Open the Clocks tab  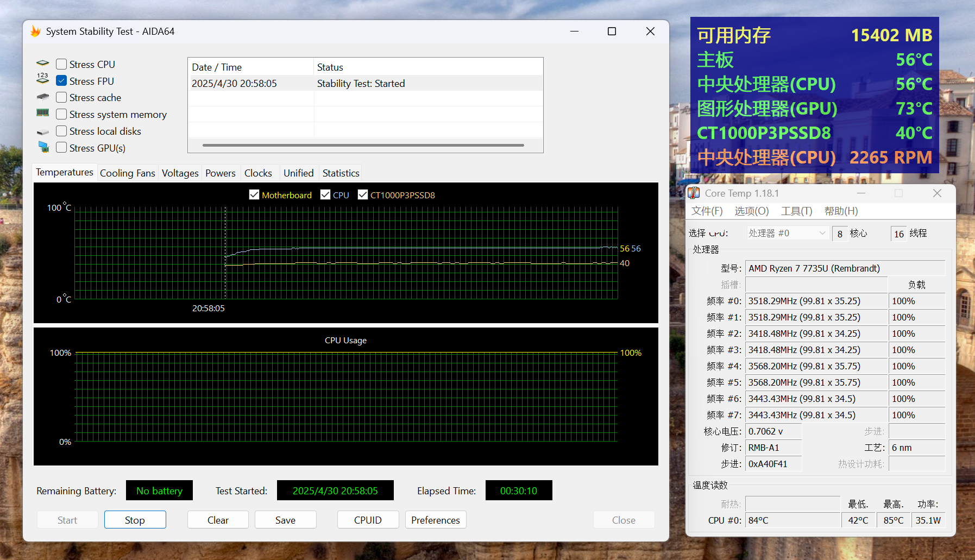(x=258, y=173)
